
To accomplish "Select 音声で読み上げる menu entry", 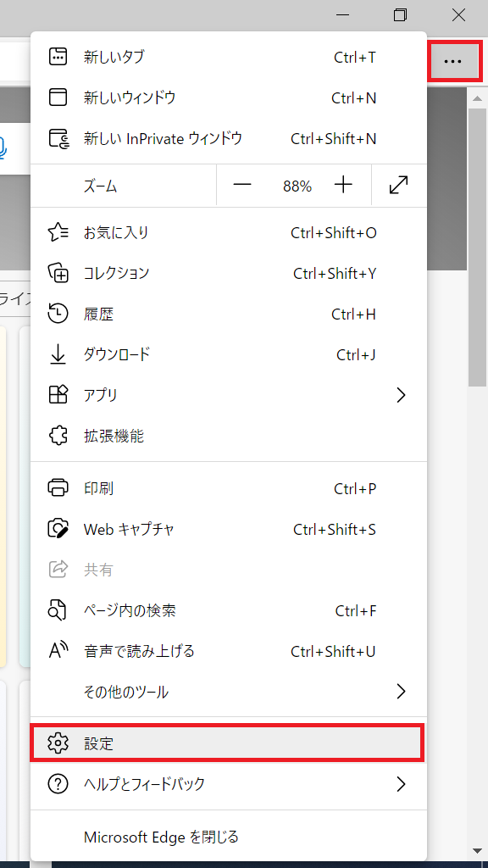I will (x=229, y=651).
